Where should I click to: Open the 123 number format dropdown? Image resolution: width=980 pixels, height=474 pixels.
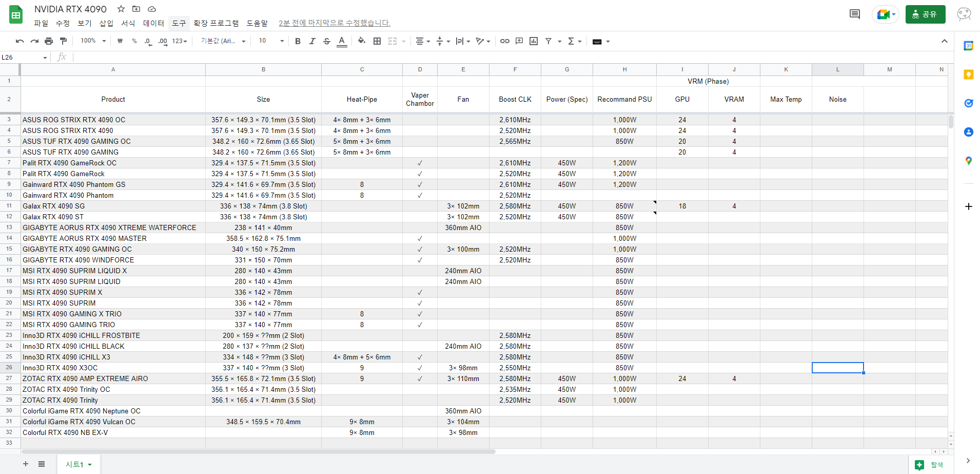click(x=180, y=41)
